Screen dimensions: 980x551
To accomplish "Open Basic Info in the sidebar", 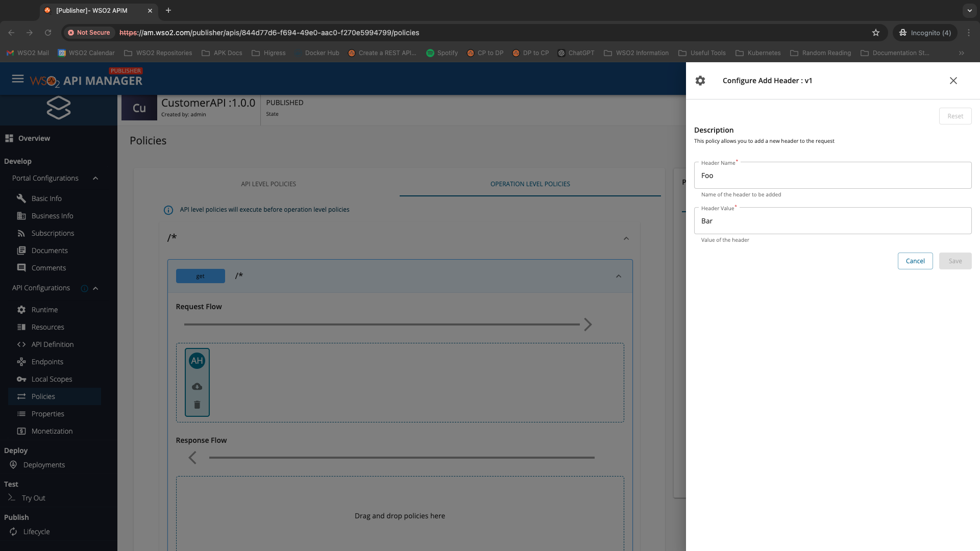I will tap(46, 198).
